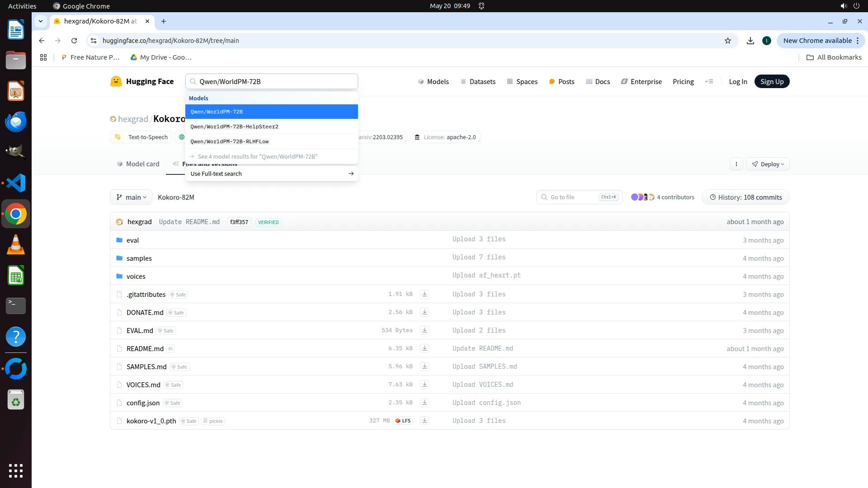868x488 pixels.
Task: Download the .gitattributes file
Action: tap(424, 294)
